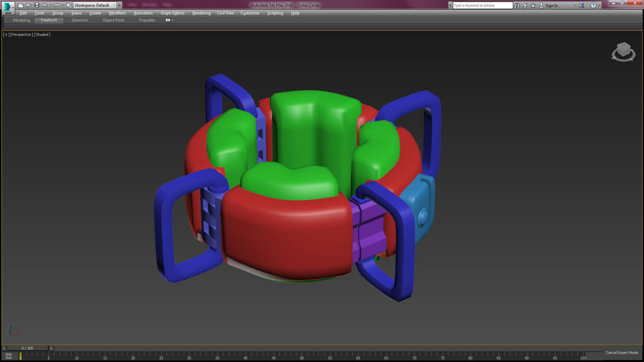Click the Cancel Expert Mode button
The image size is (644, 362).
point(622,352)
